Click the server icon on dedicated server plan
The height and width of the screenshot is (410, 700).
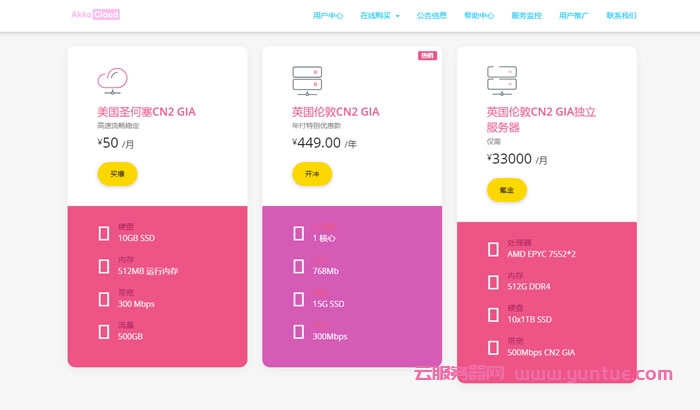click(501, 77)
